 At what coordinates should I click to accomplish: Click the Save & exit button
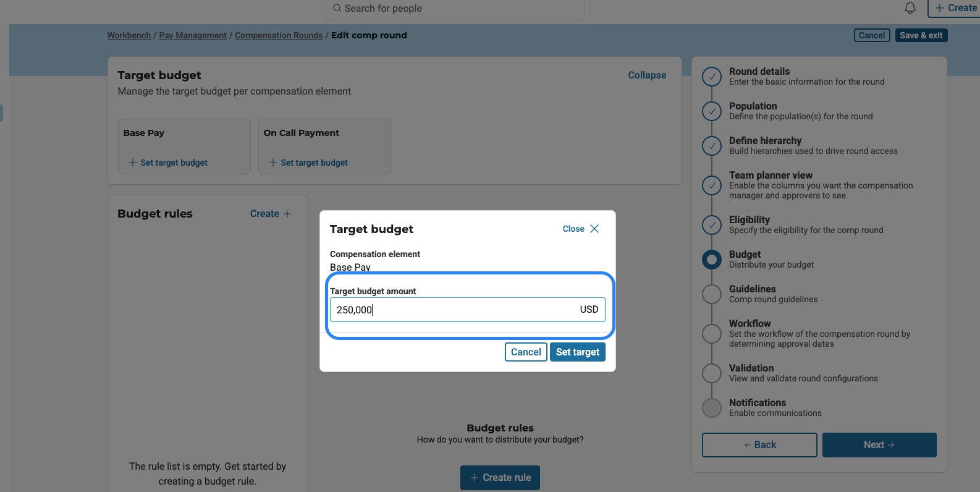pyautogui.click(x=921, y=35)
